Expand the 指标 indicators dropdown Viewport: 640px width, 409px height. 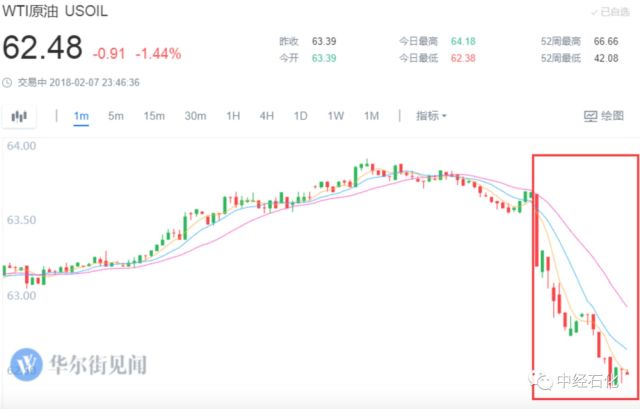(432, 116)
